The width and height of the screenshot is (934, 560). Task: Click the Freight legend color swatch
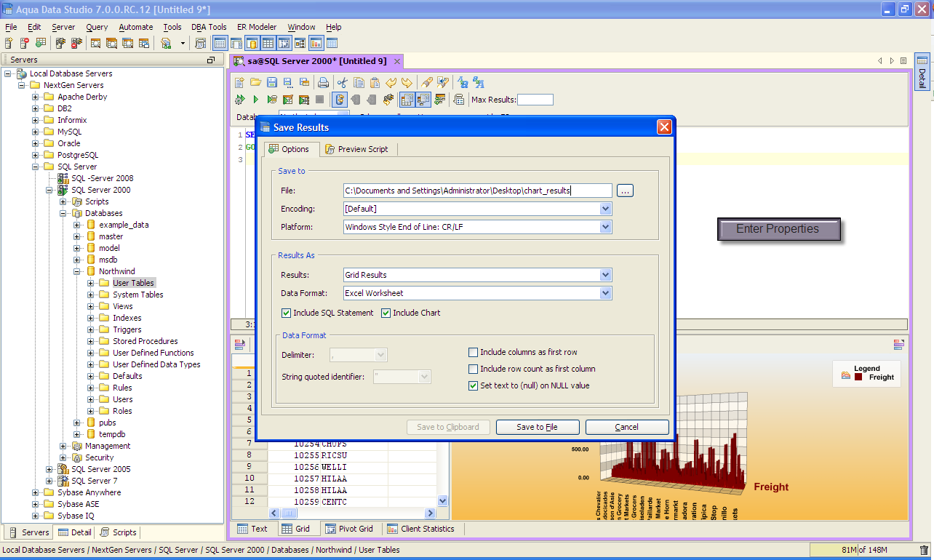(x=859, y=377)
